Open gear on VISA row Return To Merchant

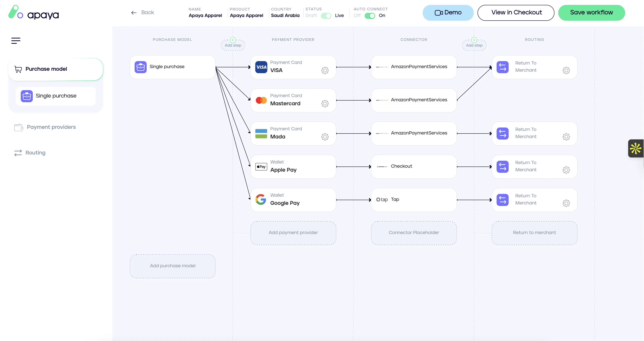[x=566, y=70]
